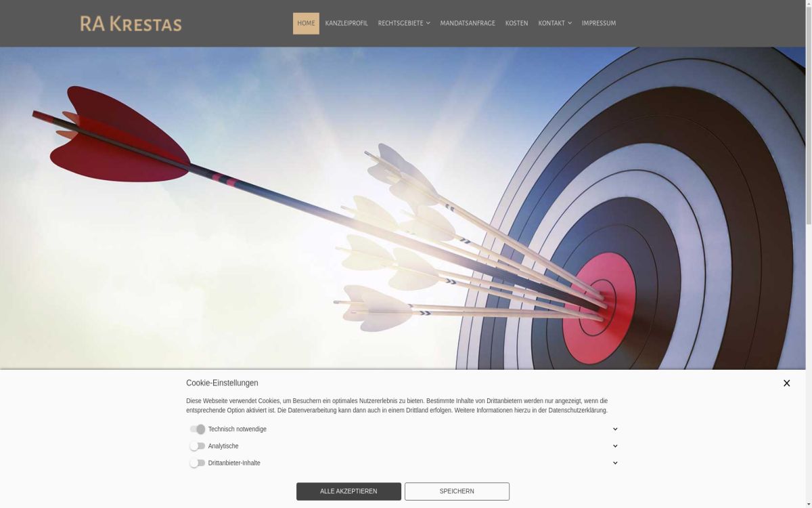Close the Cookie-Einstellungen dialog
The width and height of the screenshot is (812, 508).
(786, 383)
